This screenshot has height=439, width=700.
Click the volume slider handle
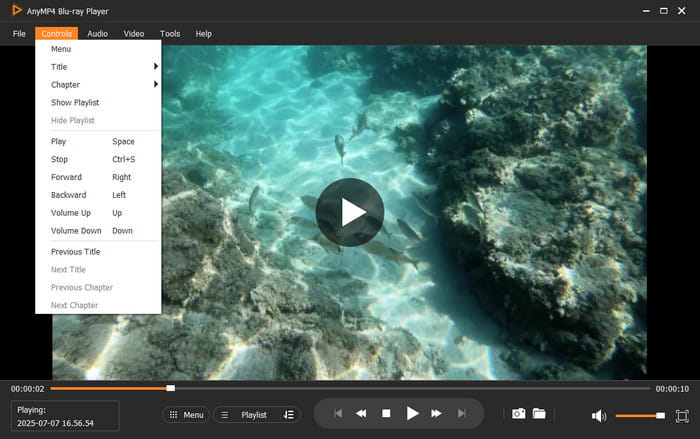[660, 416]
